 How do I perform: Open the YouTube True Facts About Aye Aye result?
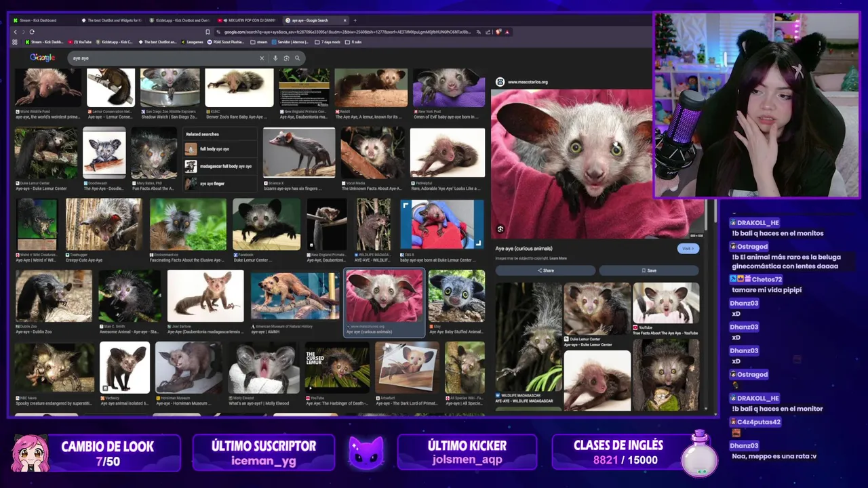(666, 303)
